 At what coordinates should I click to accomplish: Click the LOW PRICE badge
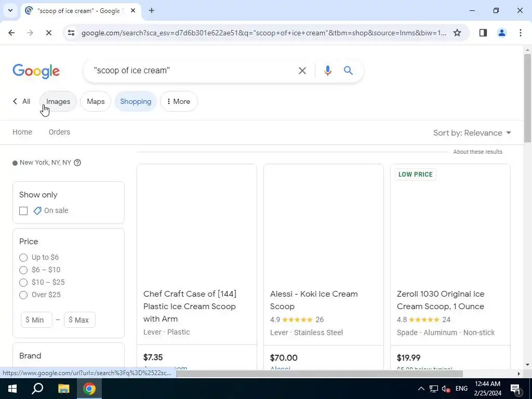click(415, 175)
